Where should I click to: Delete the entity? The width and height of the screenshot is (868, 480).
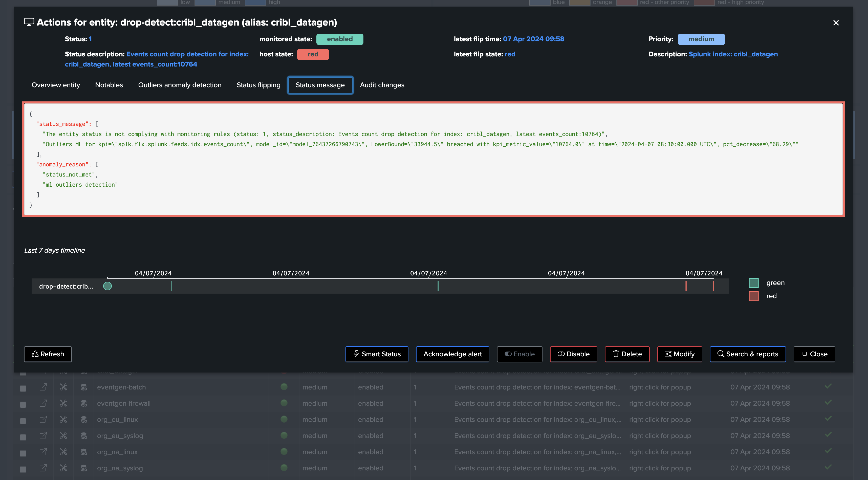pyautogui.click(x=627, y=354)
